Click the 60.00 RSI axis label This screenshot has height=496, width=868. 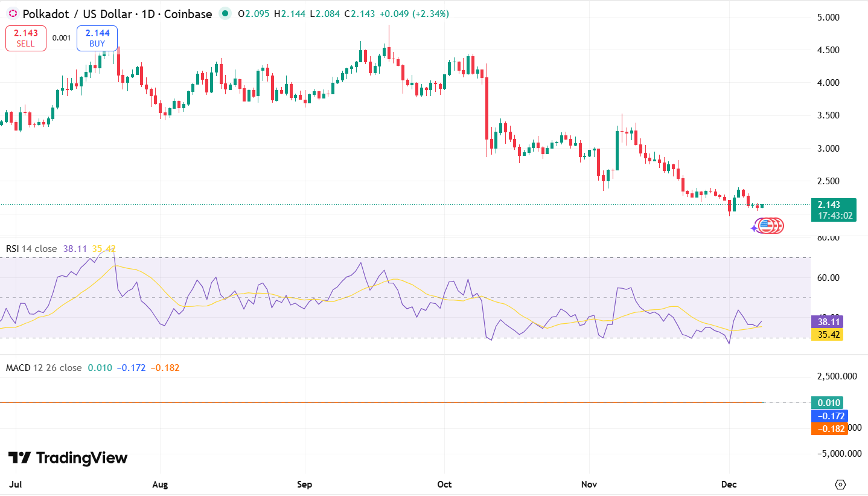(x=829, y=278)
